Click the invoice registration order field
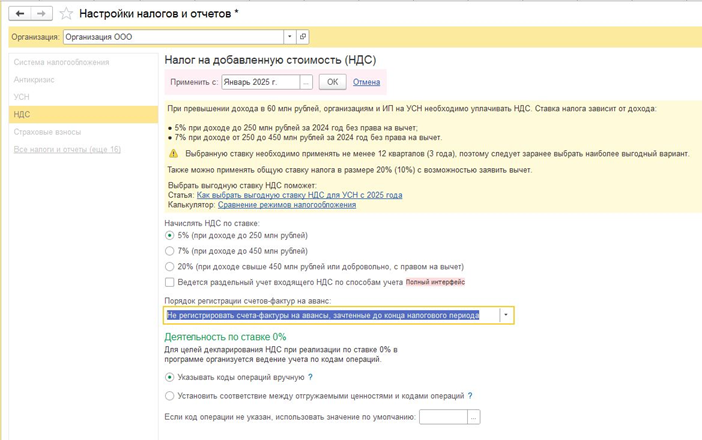 (x=331, y=315)
